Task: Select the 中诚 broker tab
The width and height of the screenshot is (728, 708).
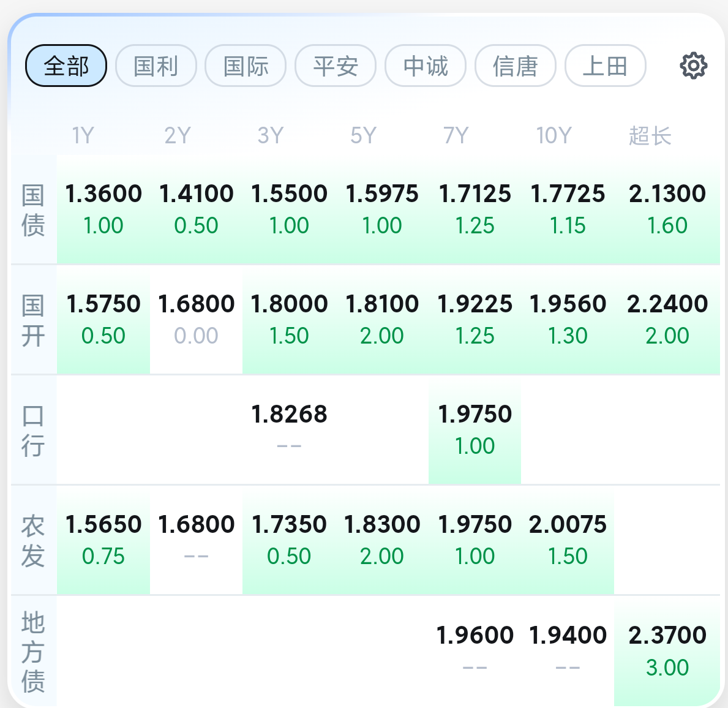Action: (426, 66)
